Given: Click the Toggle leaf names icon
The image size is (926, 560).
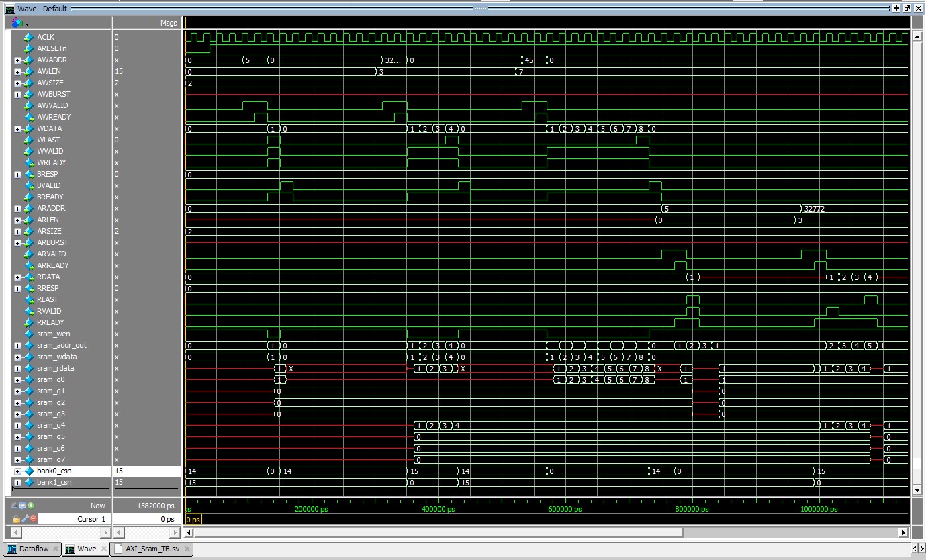Looking at the screenshot, I should point(15,506).
